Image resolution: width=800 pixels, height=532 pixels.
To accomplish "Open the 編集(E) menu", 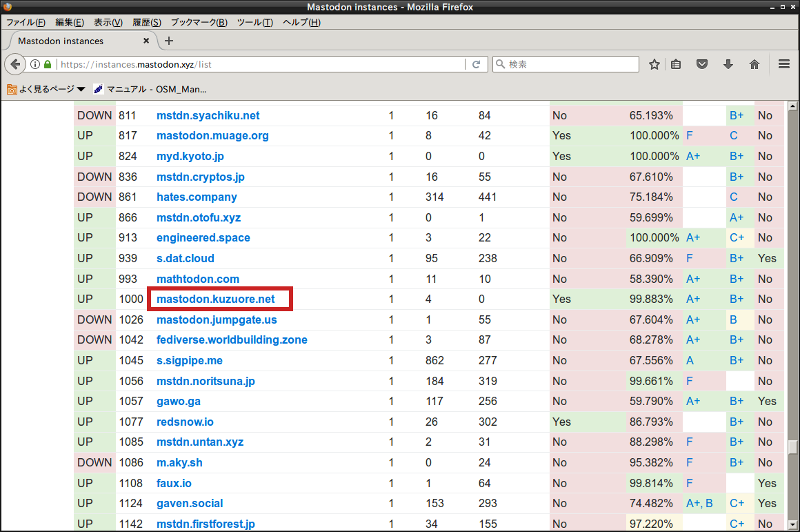I will point(69,22).
